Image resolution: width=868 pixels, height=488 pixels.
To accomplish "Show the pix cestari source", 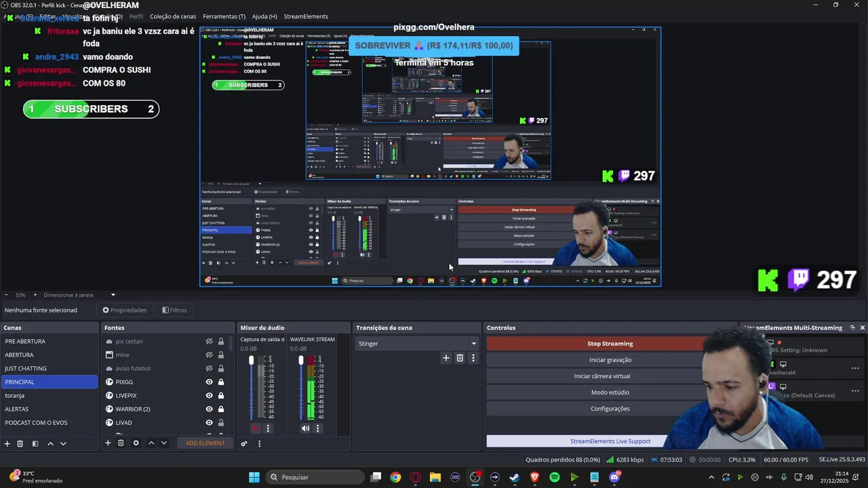I will (210, 342).
